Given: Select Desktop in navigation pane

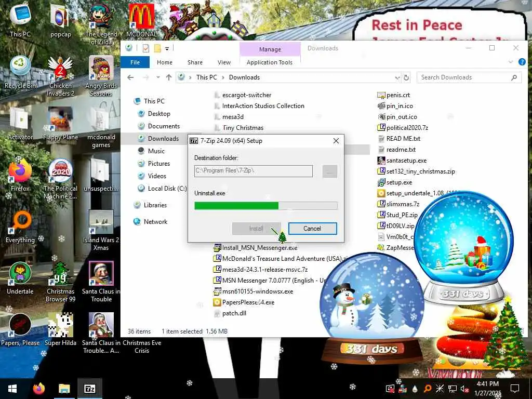Looking at the screenshot, I should pyautogui.click(x=159, y=114).
